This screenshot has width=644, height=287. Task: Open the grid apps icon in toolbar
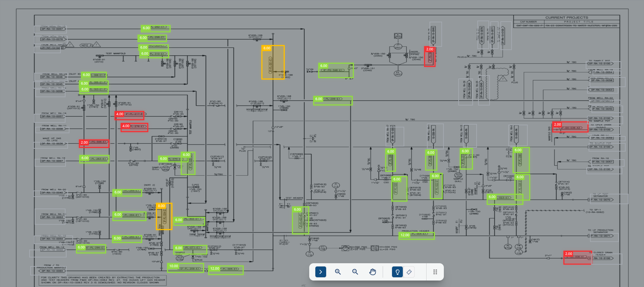pos(435,272)
